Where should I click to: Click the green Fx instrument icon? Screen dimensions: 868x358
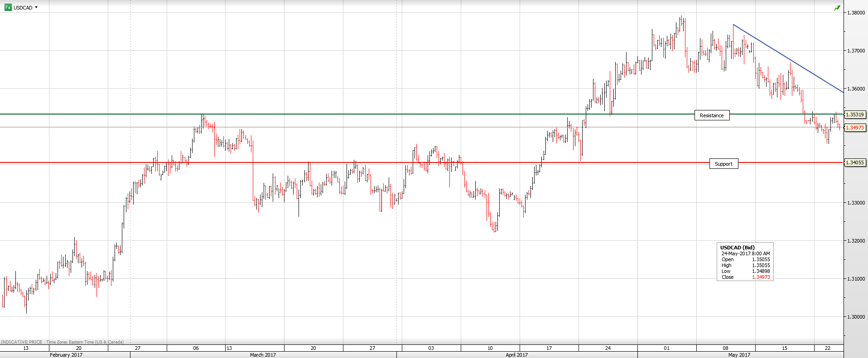point(8,7)
